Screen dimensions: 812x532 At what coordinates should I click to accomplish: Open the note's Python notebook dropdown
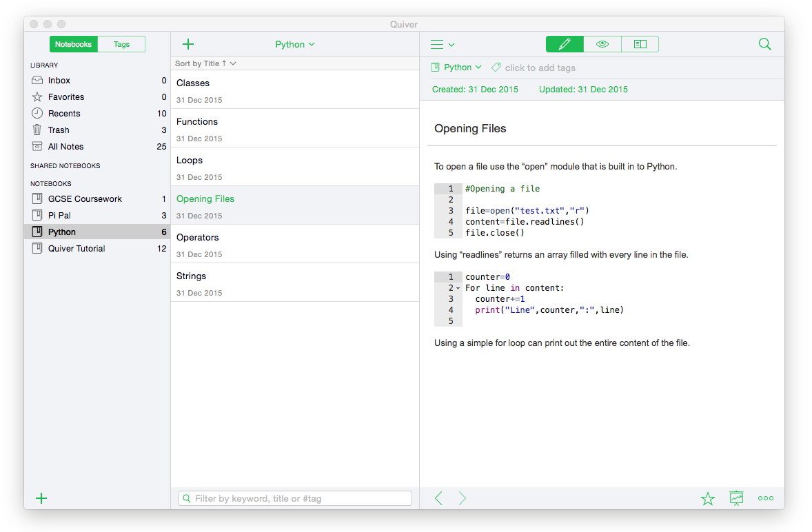[463, 68]
